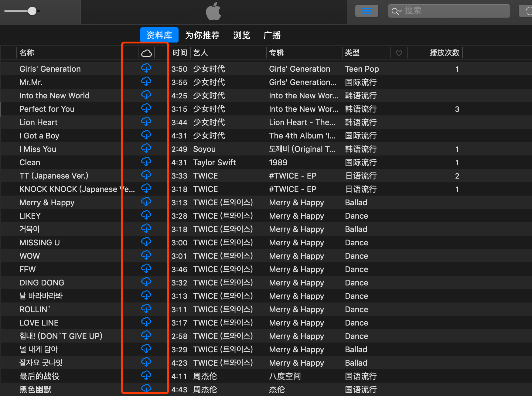Click the time 2:49 cell
532x396 pixels.
(x=179, y=149)
